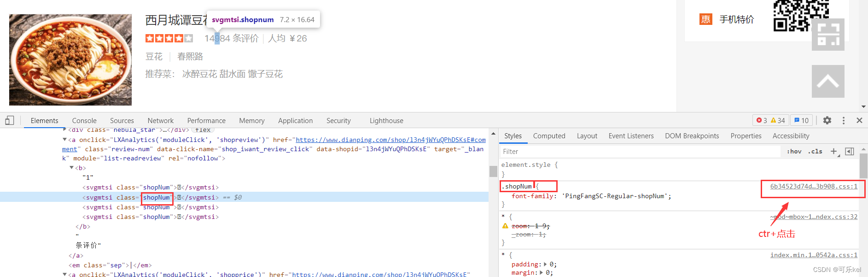This screenshot has width=868, height=277.
Task: Select the highlighted svgmtsi shopNum row
Action: pyautogui.click(x=244, y=197)
